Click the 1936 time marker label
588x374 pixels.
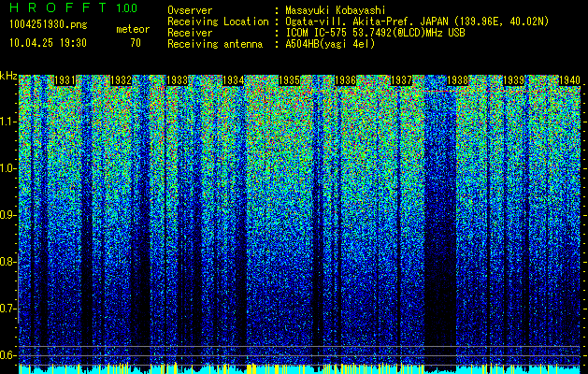[345, 80]
